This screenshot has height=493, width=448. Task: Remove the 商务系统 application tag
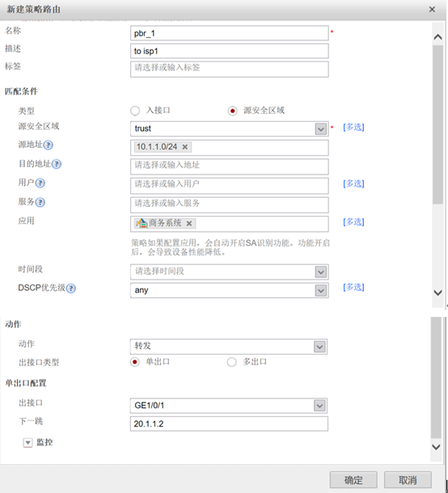pyautogui.click(x=189, y=224)
